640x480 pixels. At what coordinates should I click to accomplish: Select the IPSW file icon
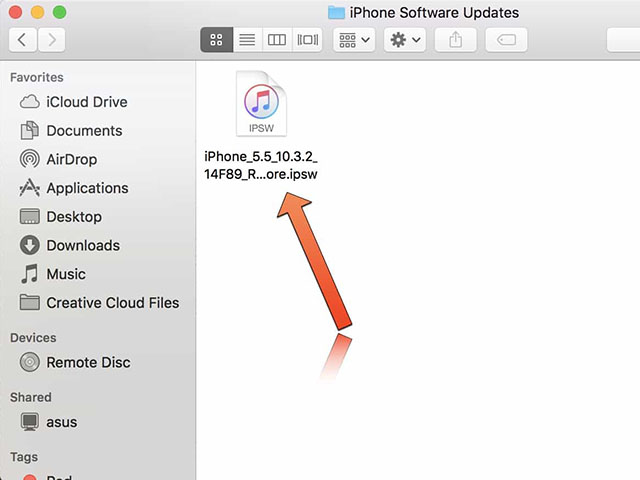(261, 104)
